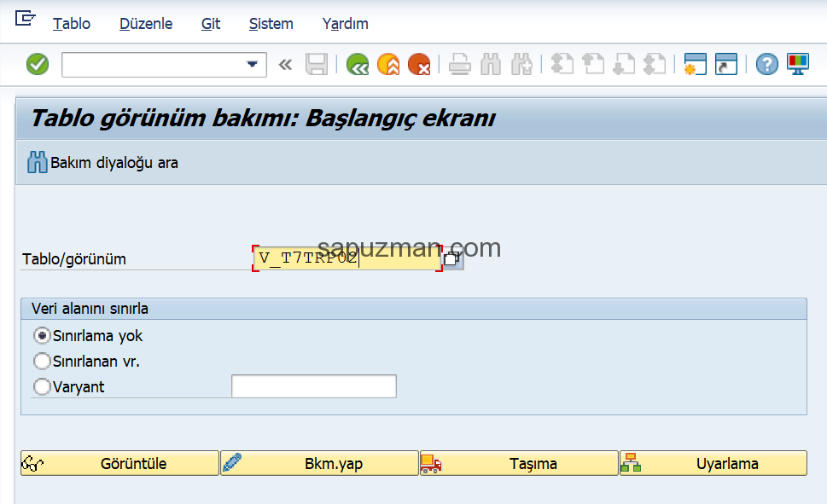Click the Next Page icon
The image size is (827, 504).
624,64
